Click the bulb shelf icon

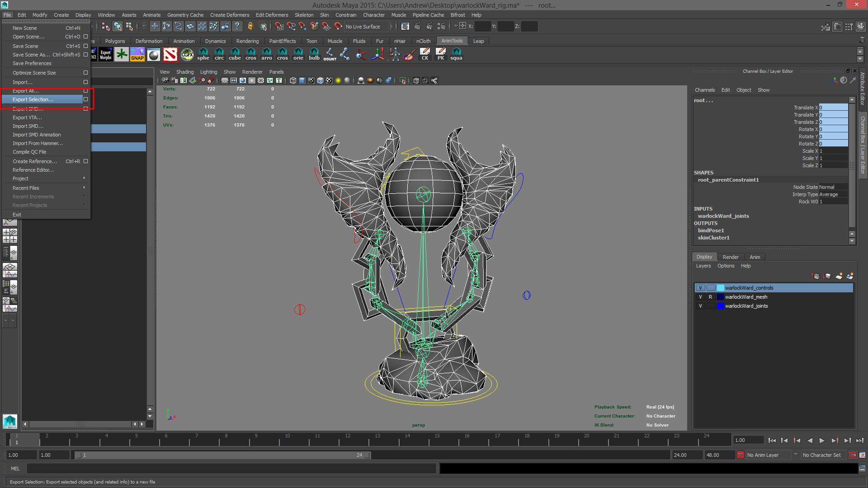314,55
